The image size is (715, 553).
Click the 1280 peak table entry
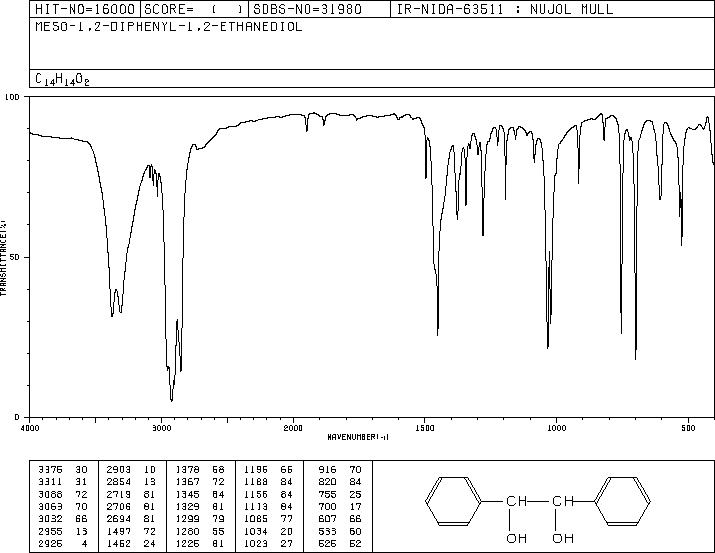(x=200, y=532)
